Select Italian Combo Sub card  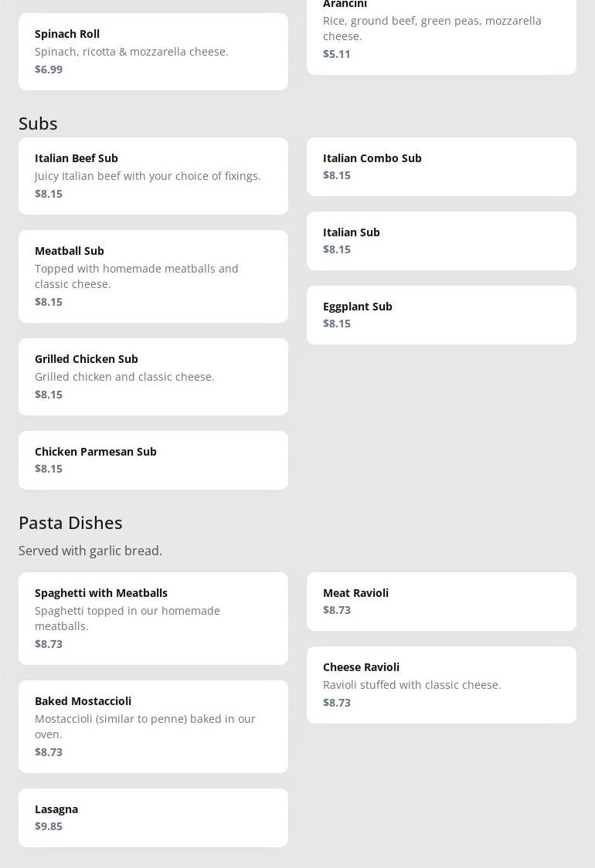point(440,166)
